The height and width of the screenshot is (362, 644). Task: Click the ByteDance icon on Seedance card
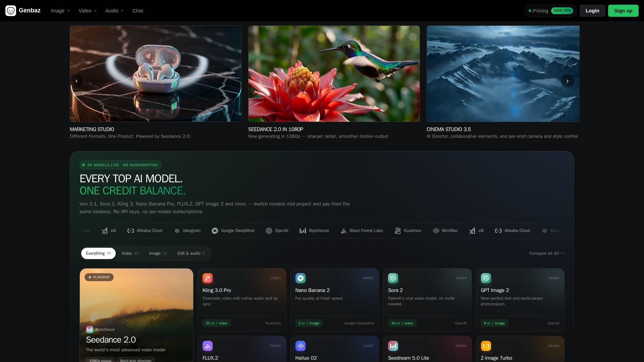coord(90,329)
